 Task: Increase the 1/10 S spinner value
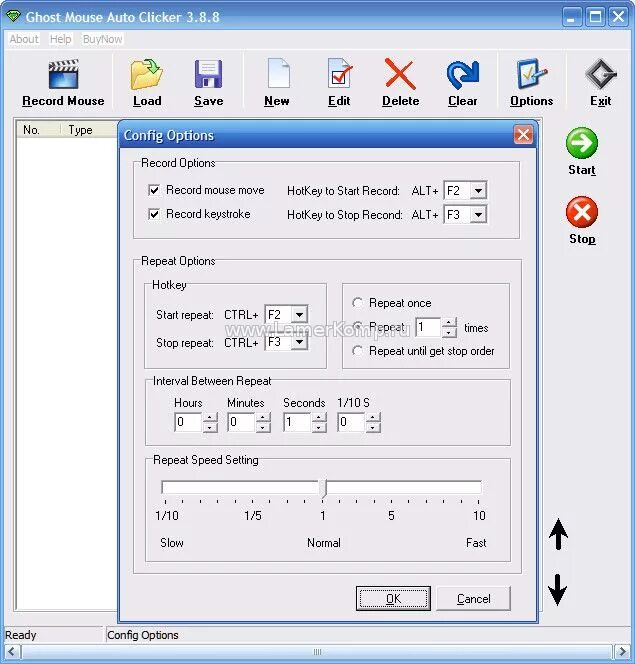pos(373,418)
